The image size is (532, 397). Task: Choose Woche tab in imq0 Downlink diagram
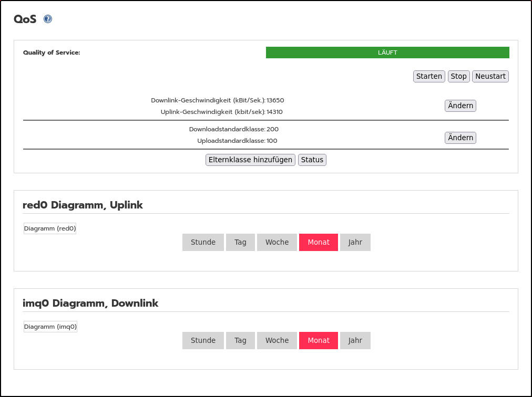point(277,340)
